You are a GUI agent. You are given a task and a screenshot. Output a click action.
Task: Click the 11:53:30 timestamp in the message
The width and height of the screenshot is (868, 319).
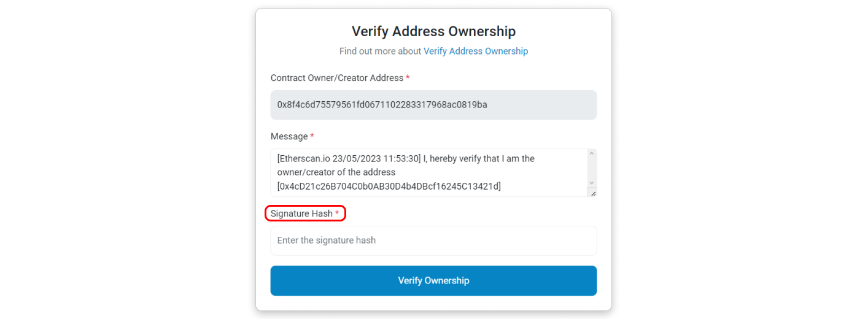coord(401,158)
